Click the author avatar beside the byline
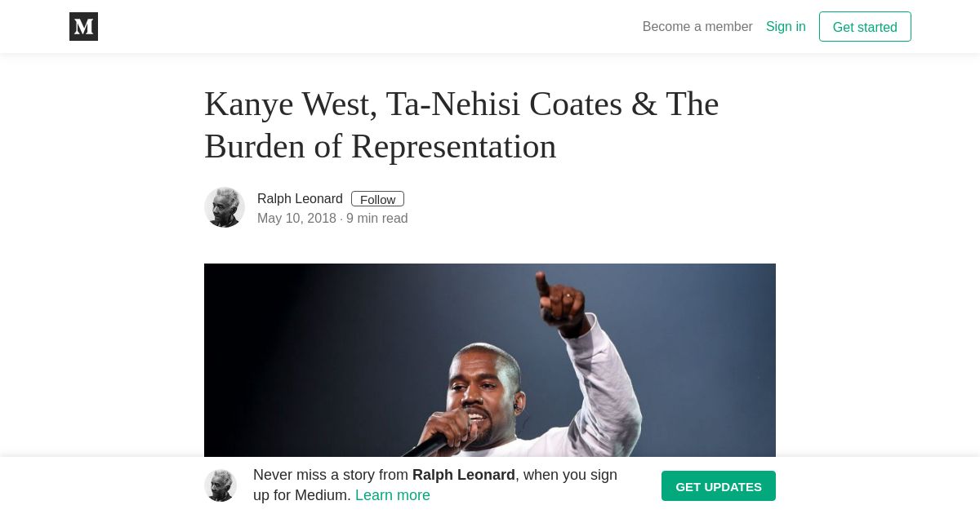The height and width of the screenshot is (514, 980). click(x=225, y=207)
